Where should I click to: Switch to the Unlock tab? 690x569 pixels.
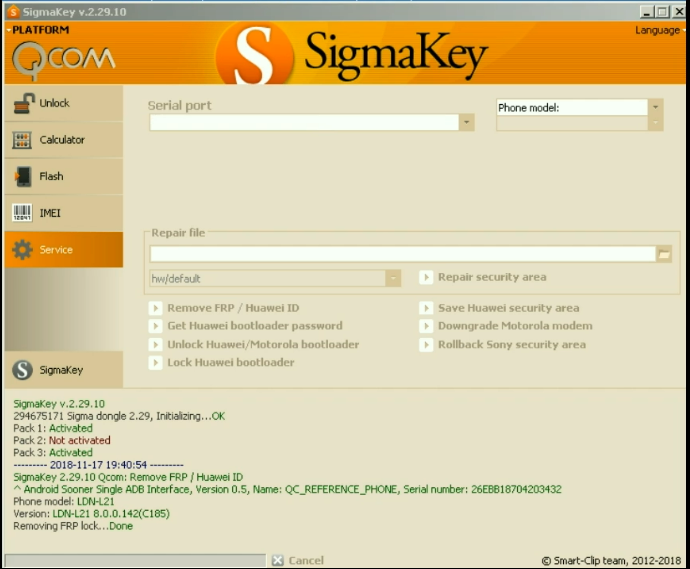[64, 103]
